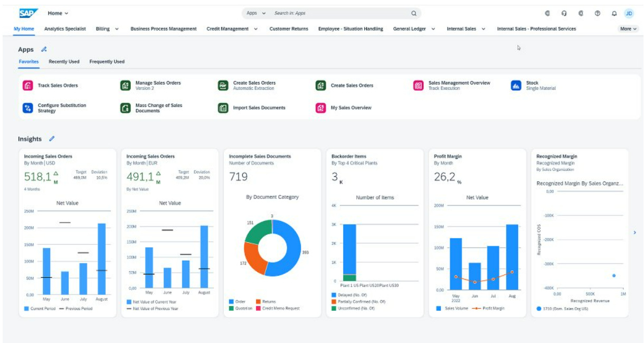Click the Returns legend color swatch
Image resolution: width=644 pixels, height=343 pixels.
point(258,302)
